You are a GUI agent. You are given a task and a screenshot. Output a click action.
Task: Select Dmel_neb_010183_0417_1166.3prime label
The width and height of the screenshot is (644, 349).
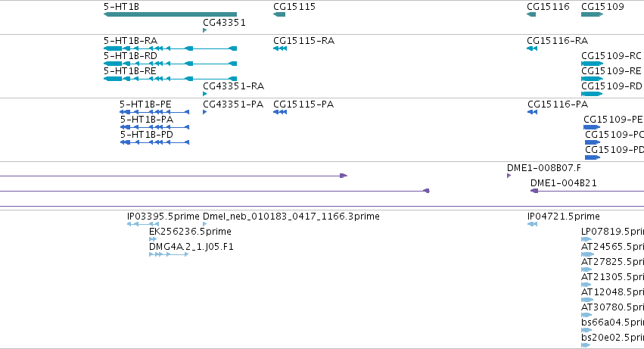coord(291,217)
